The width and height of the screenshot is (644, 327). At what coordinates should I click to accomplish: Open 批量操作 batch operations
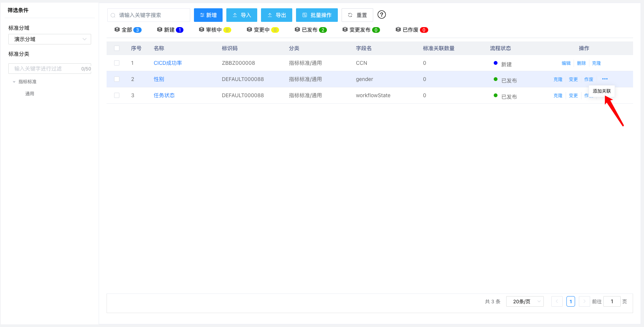[x=317, y=15]
